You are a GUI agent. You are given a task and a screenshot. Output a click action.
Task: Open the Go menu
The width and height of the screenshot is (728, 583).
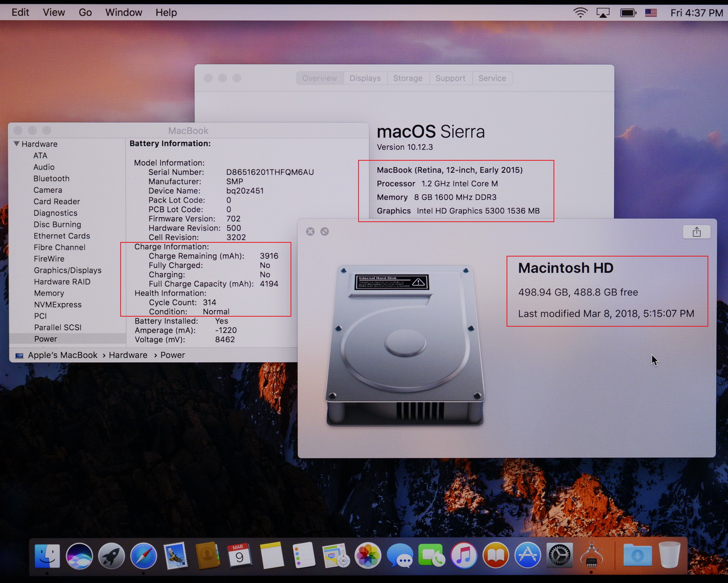85,12
